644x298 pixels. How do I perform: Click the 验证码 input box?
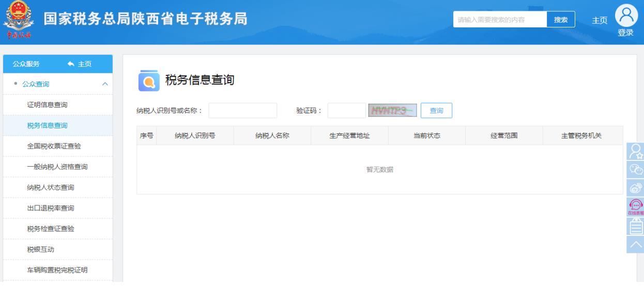(x=346, y=111)
